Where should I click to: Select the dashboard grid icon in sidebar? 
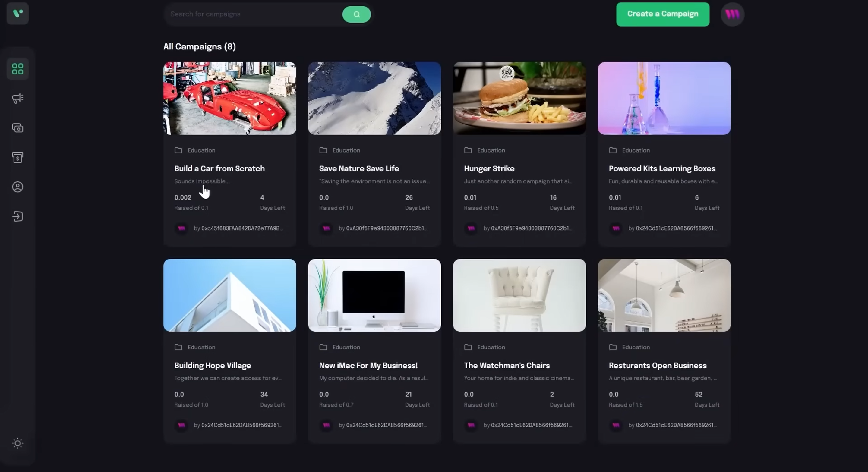[17, 69]
